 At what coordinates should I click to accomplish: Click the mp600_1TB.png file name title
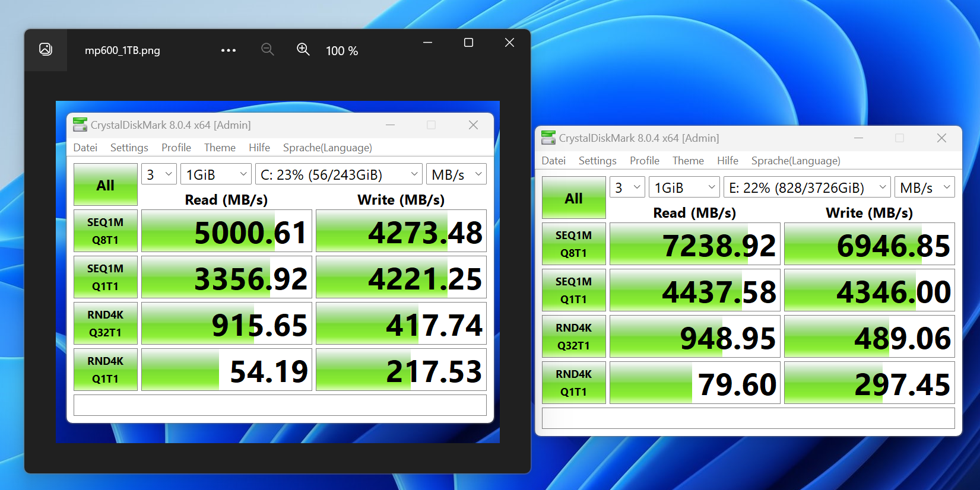[x=122, y=50]
